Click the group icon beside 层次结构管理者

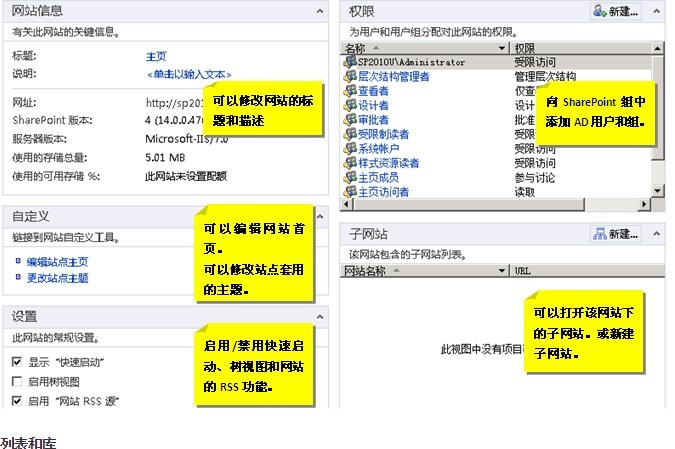tap(350, 76)
